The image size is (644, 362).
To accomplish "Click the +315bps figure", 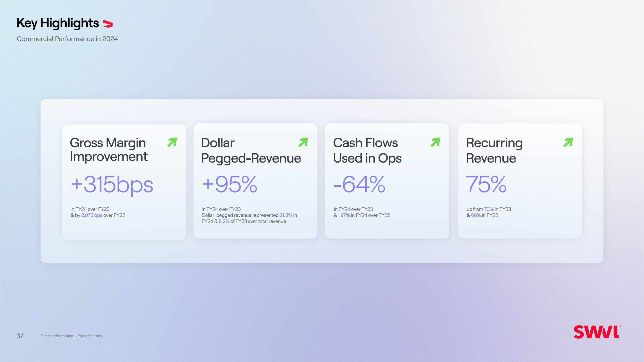I will pos(112,185).
